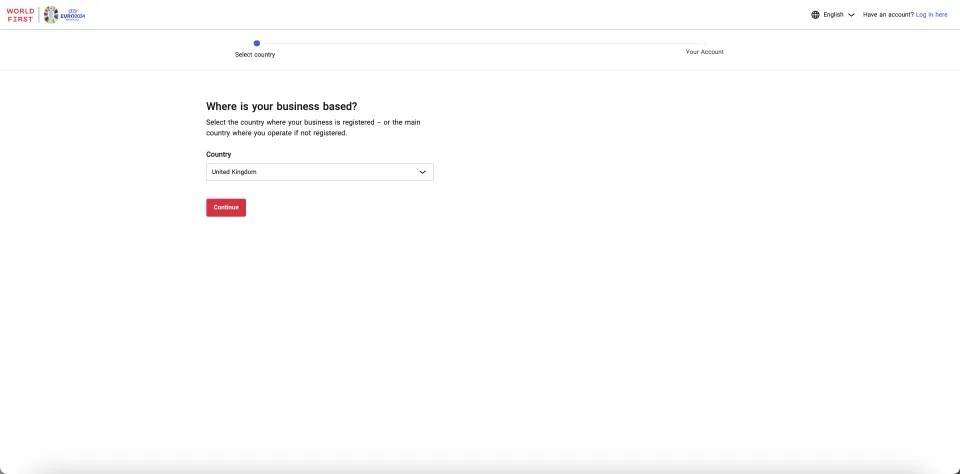
Task: Click the 'United Kingdom' text in field
Action: pyautogui.click(x=234, y=172)
